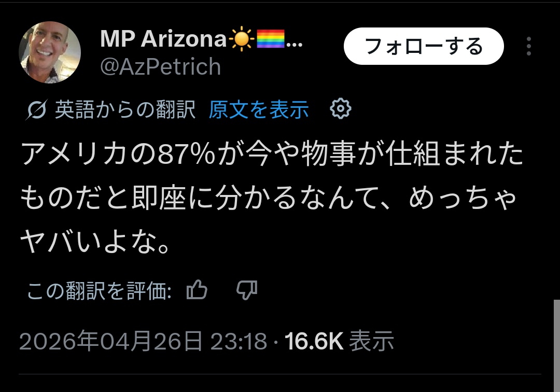Click the Grok translation slash-circle icon

(x=36, y=109)
